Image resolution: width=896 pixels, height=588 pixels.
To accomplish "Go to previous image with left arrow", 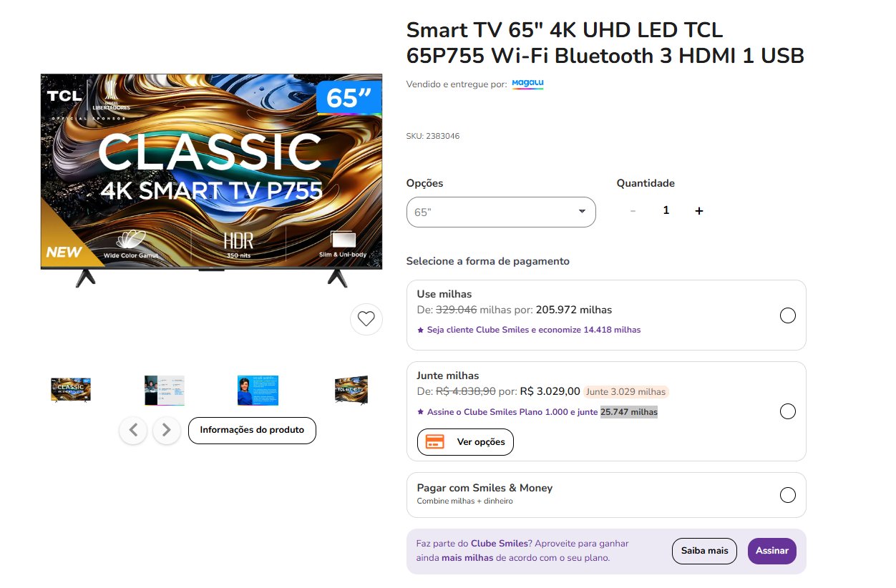I will 133,430.
